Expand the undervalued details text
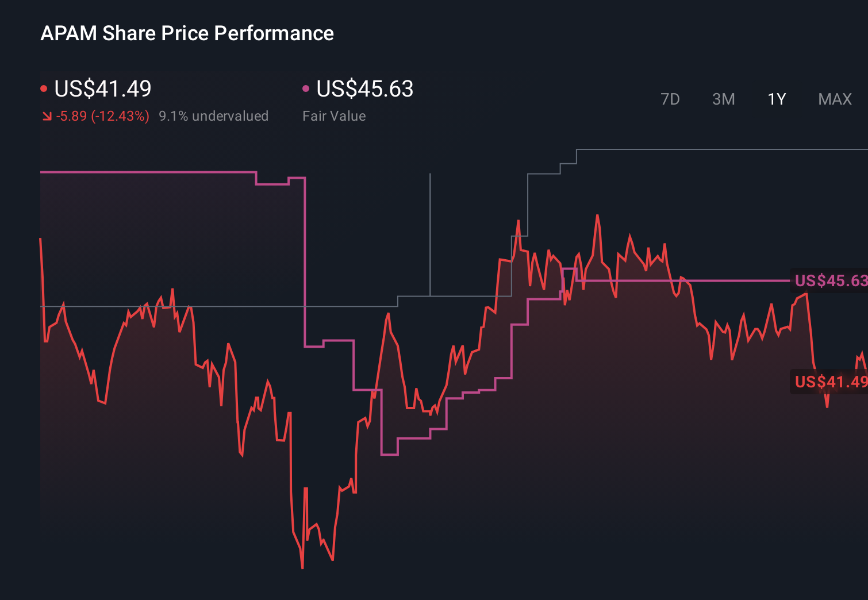The height and width of the screenshot is (600, 868). (x=214, y=116)
